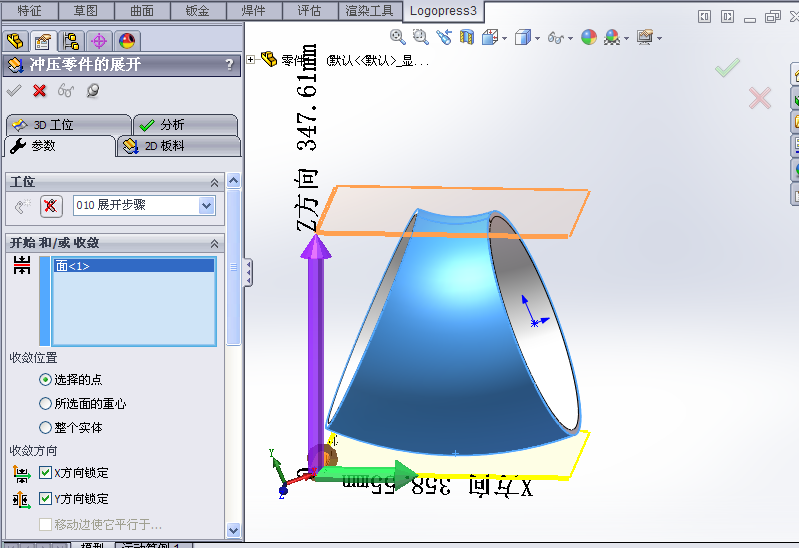Click the green X direction arrow
The height and width of the screenshot is (548, 799).
point(365,475)
